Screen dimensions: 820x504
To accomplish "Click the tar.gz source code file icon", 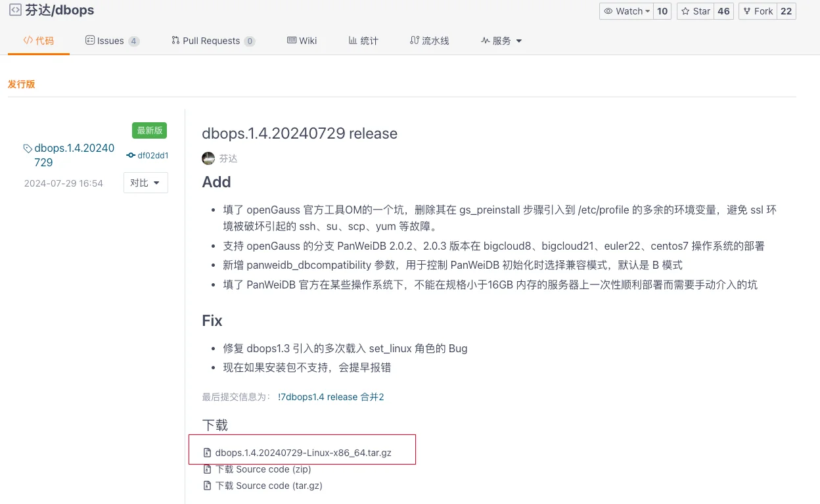I will (207, 486).
